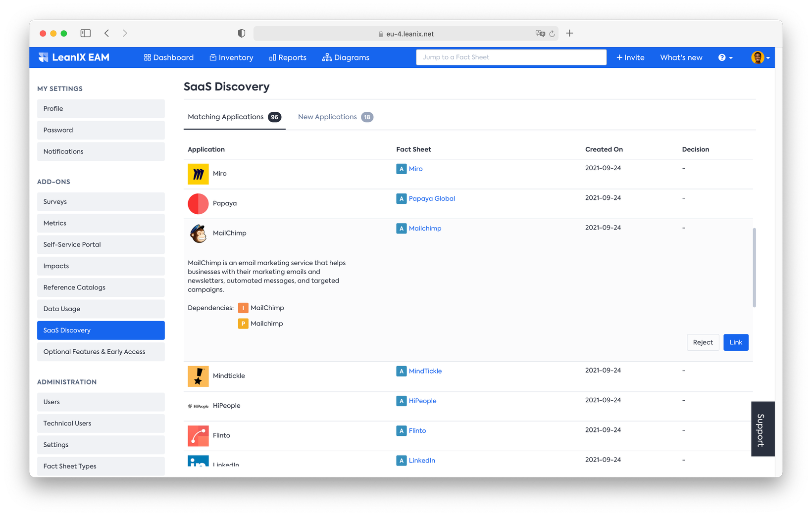Click the privacy shield icon
The image size is (812, 516).
(242, 33)
